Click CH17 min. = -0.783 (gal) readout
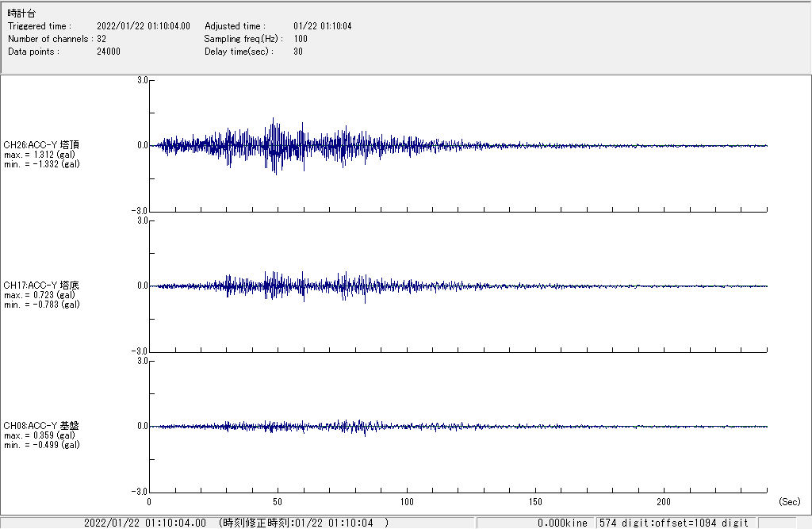The image size is (812, 529). 41,305
